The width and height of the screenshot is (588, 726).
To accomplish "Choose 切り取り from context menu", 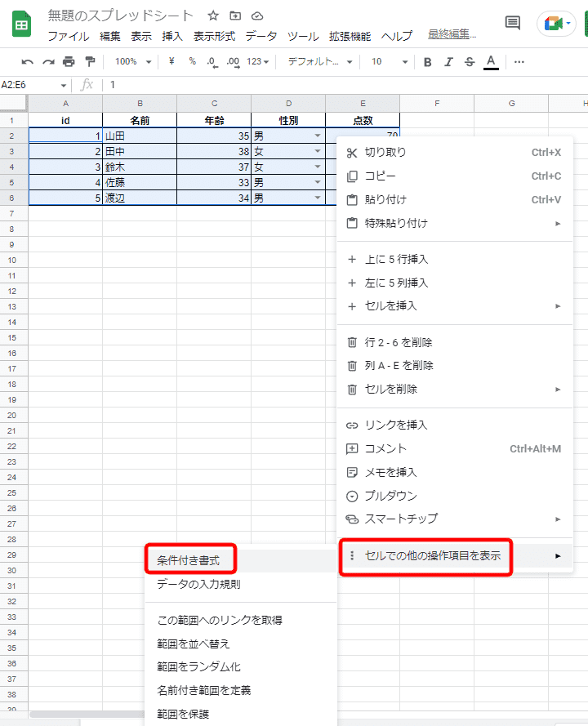I will pos(454,153).
